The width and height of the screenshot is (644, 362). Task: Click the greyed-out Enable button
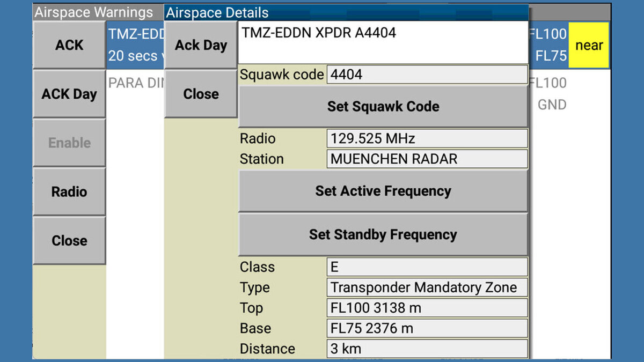(69, 143)
